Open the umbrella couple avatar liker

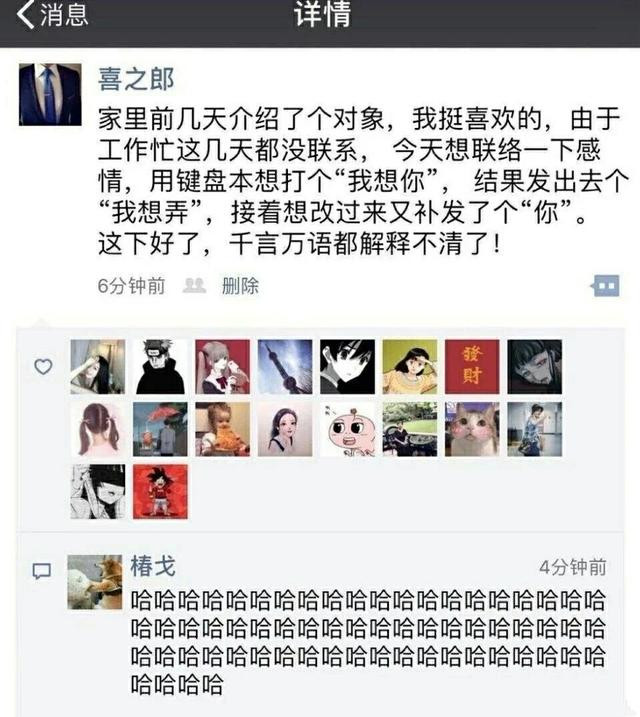(x=160, y=429)
